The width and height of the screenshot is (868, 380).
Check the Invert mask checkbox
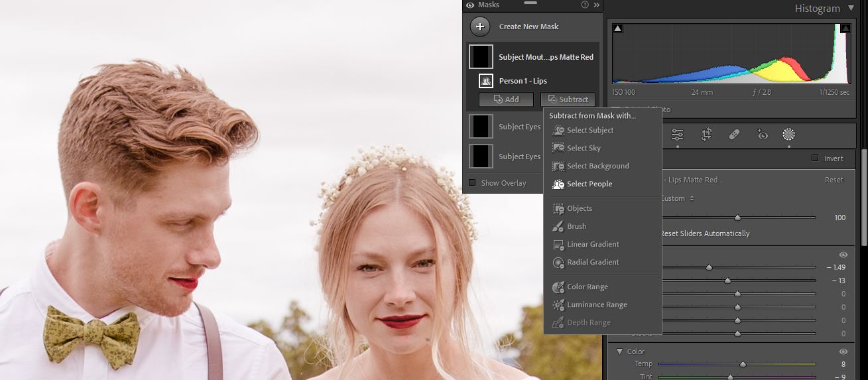click(815, 158)
